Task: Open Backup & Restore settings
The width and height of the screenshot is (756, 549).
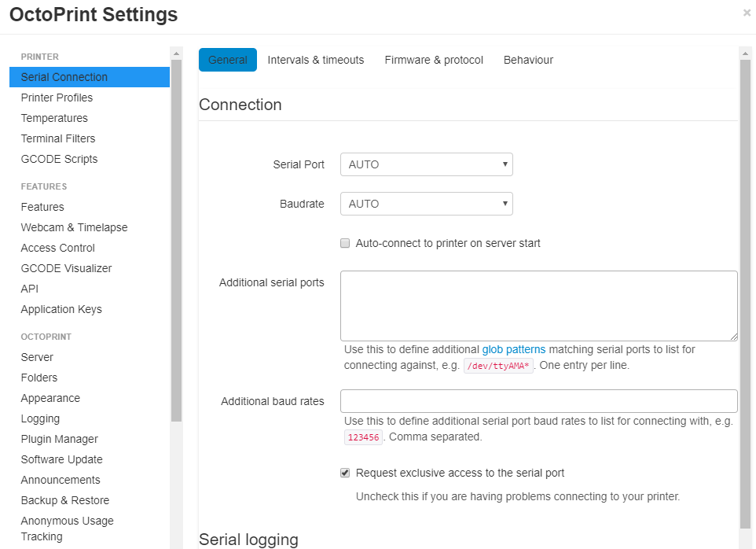Action: pos(64,500)
